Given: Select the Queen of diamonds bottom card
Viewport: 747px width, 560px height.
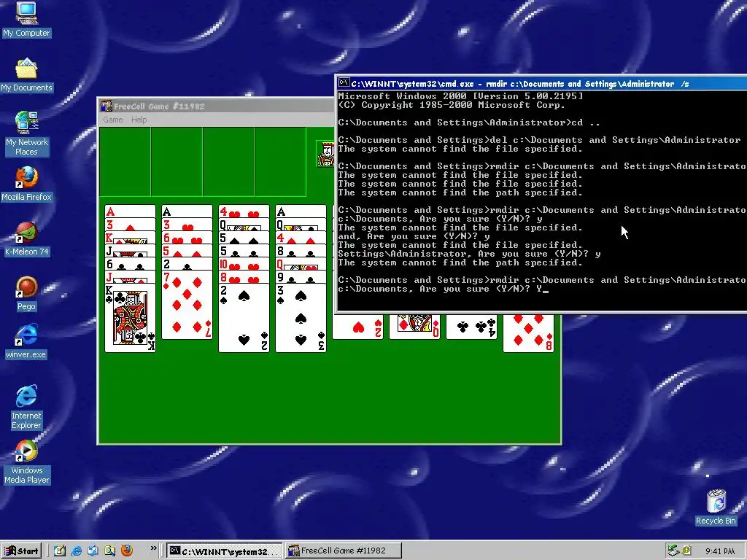Looking at the screenshot, I should coord(414,327).
